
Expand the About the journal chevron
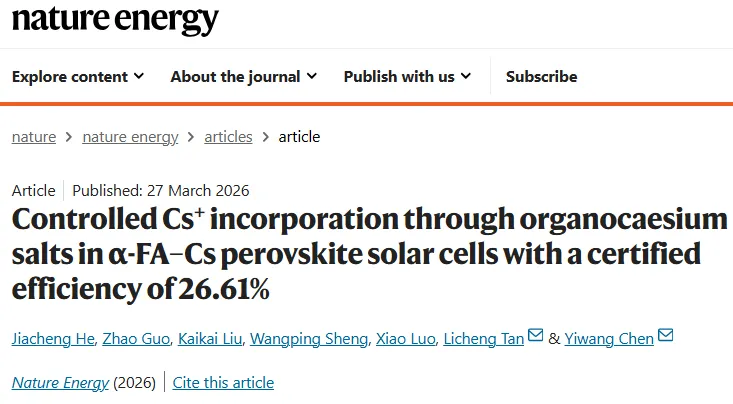(x=311, y=77)
